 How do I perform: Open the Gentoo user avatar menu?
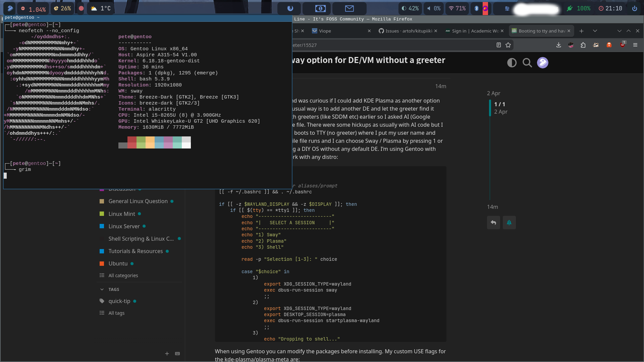point(542,63)
